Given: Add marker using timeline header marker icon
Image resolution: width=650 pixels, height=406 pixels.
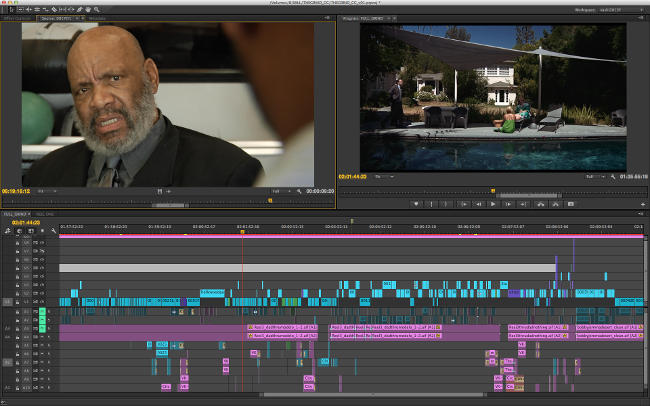Looking at the screenshot, I should click(x=42, y=231).
